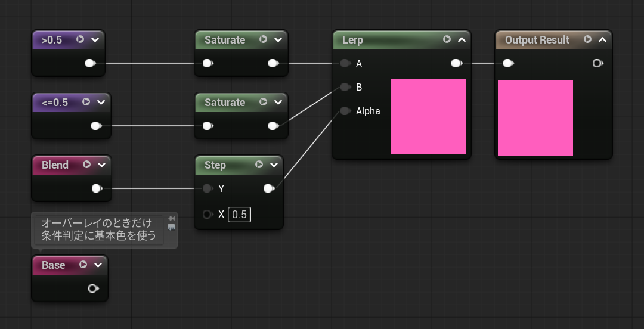The height and width of the screenshot is (329, 644).
Task: Click the output pin of the top Saturate node
Action: coord(273,63)
